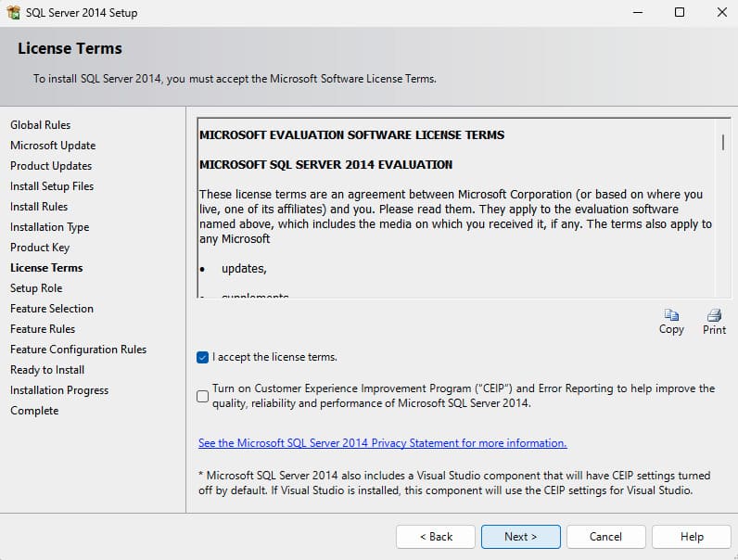The image size is (738, 560).
Task: Click Installation Progress step in sidebar
Action: coord(59,390)
